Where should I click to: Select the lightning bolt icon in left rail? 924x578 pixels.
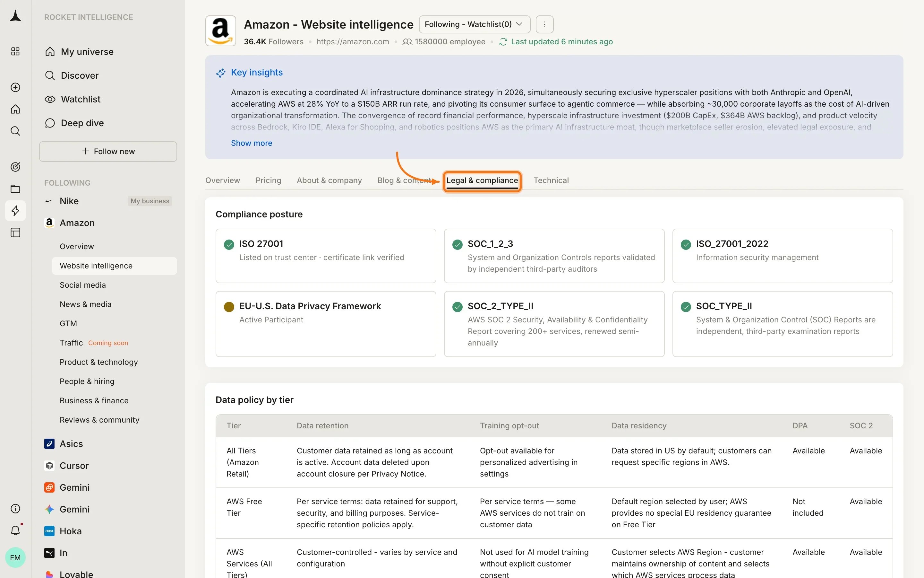[x=15, y=210]
